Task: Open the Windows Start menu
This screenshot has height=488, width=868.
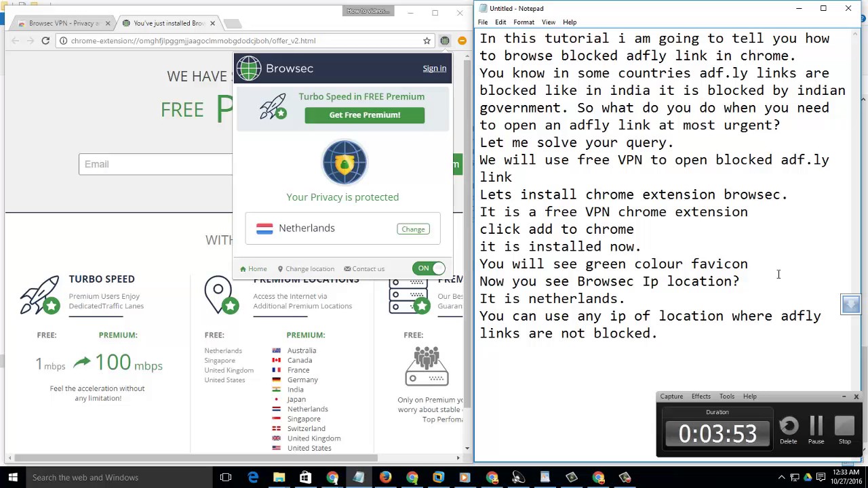Action: [x=12, y=477]
